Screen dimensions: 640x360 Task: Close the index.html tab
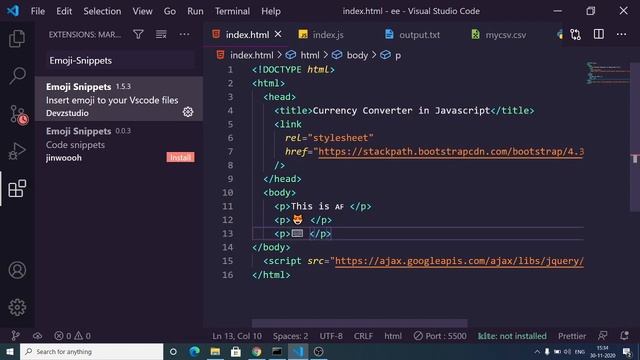tap(278, 34)
